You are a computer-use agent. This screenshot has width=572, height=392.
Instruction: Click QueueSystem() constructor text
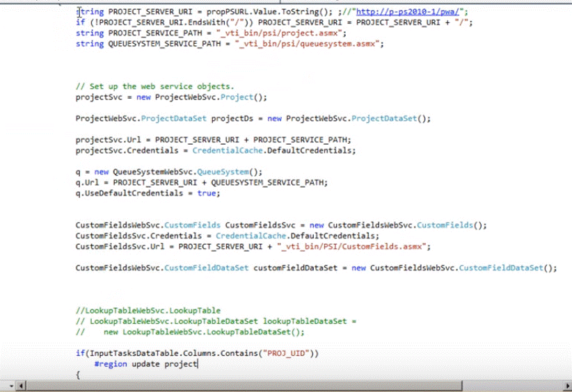[x=228, y=172]
